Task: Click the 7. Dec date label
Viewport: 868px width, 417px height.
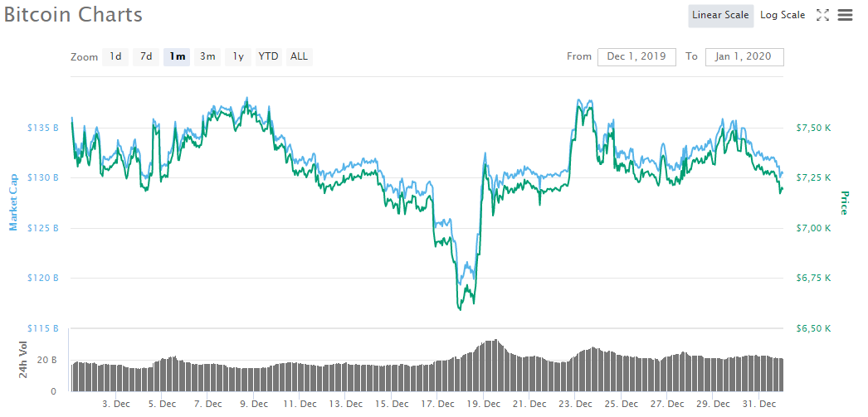Action: [207, 405]
